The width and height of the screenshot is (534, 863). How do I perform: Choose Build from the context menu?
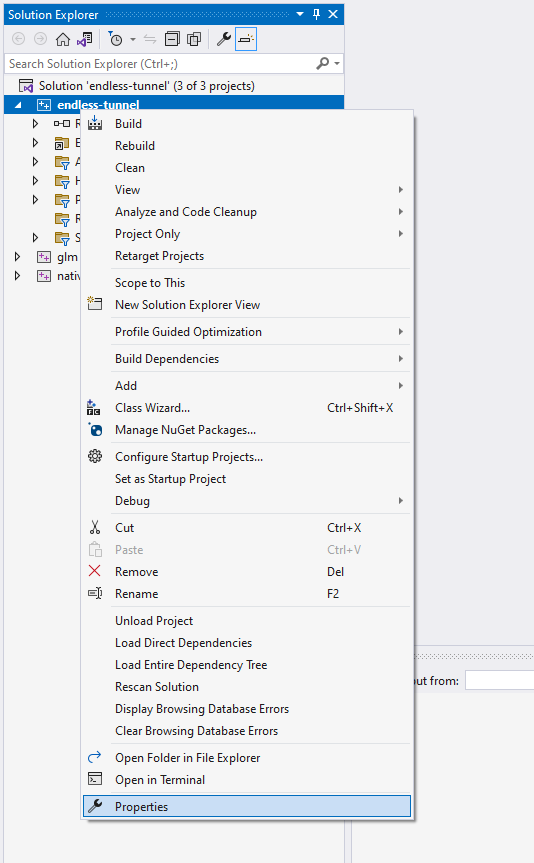pos(247,124)
